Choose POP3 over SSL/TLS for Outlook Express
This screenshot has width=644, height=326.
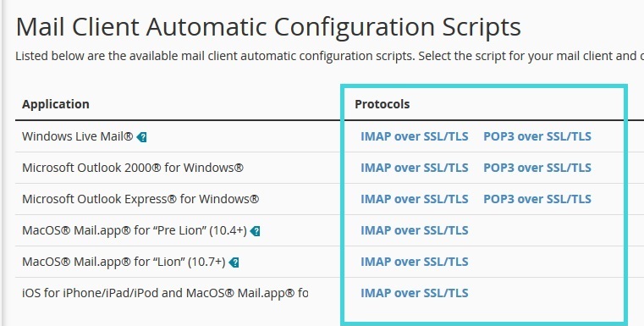(x=537, y=199)
